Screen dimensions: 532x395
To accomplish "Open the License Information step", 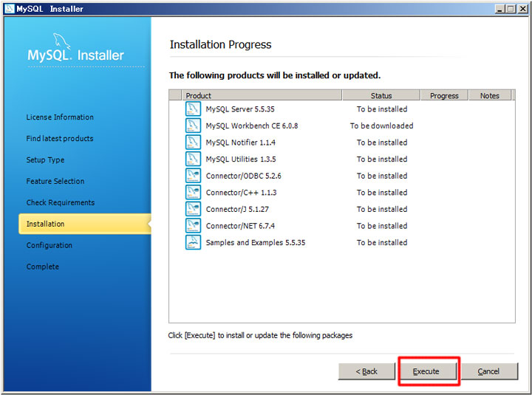I will (x=60, y=117).
